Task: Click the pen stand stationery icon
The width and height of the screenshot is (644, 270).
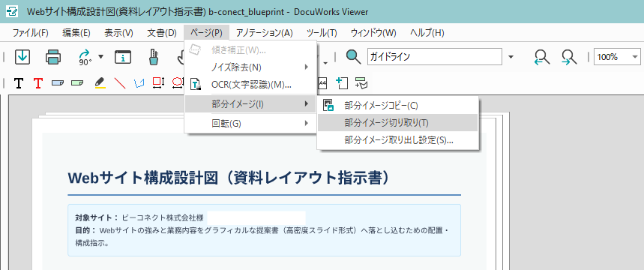Action: [x=154, y=57]
